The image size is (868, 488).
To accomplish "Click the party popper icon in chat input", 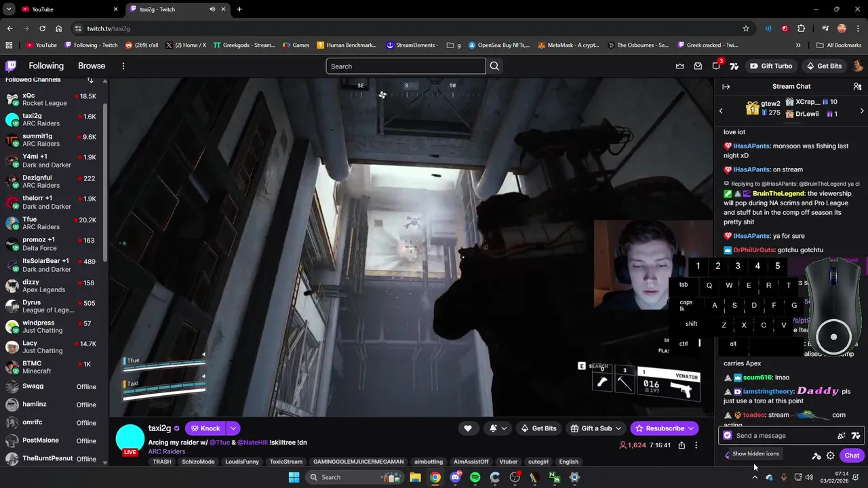I will [842, 436].
